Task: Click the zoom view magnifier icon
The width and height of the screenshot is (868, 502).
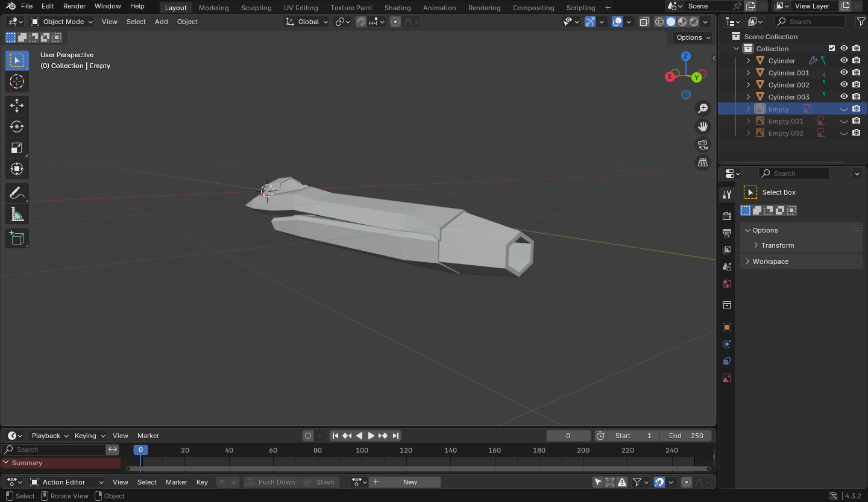Action: [703, 108]
